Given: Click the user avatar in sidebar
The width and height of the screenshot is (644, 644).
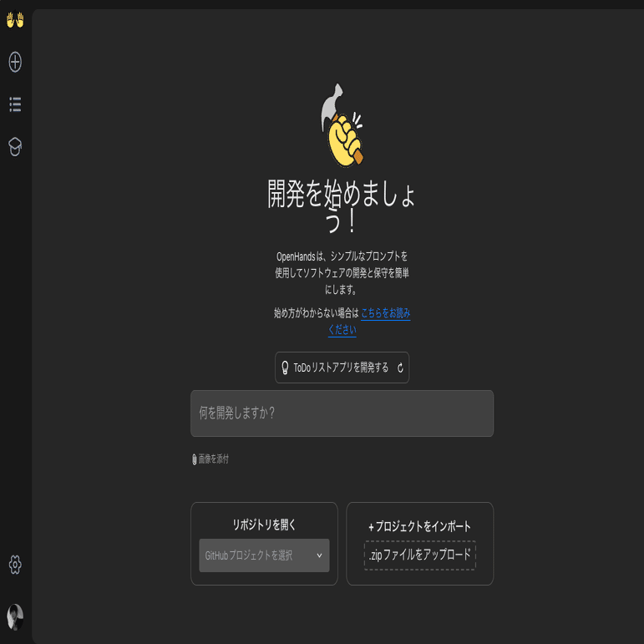Looking at the screenshot, I should (x=15, y=617).
